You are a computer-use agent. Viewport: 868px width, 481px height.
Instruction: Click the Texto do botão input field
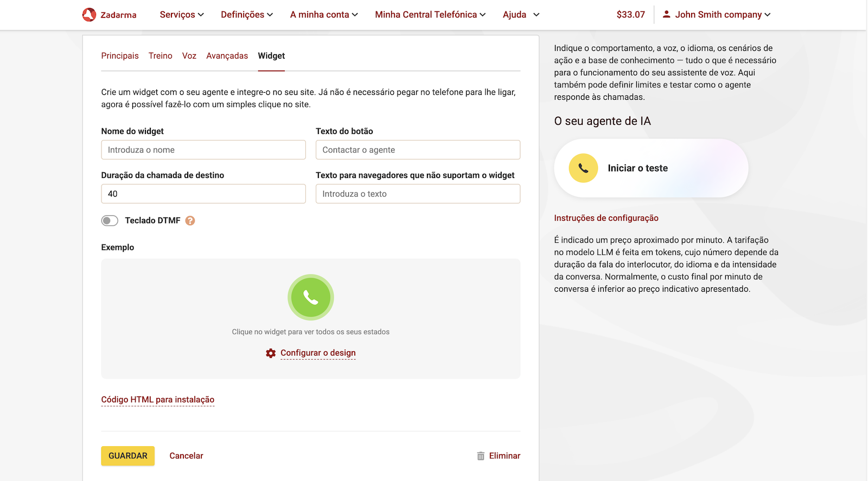click(x=418, y=150)
